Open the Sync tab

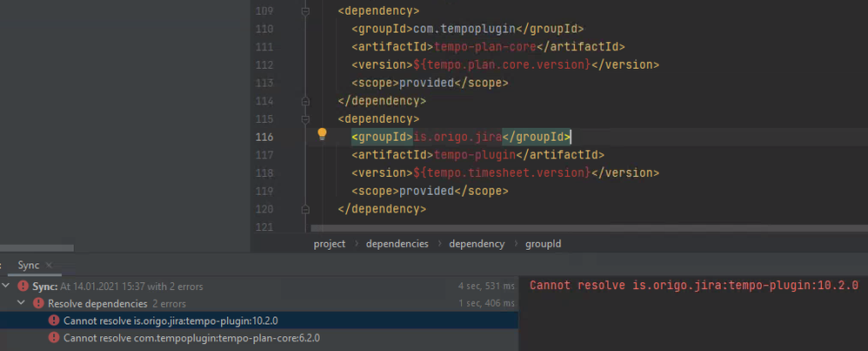[x=28, y=265]
